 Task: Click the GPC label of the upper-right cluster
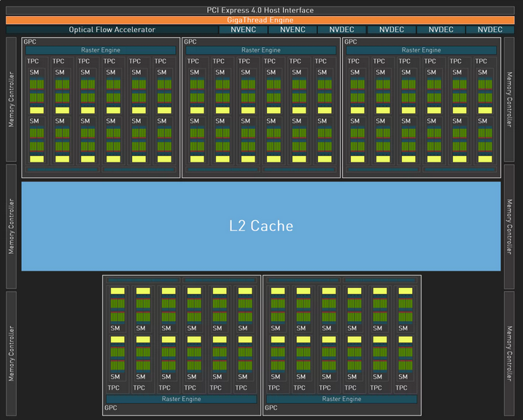click(351, 42)
